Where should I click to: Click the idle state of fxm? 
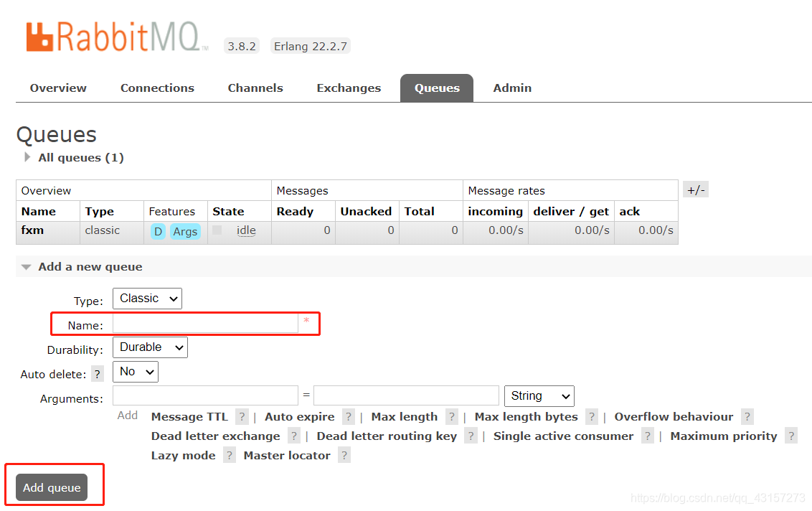point(246,230)
